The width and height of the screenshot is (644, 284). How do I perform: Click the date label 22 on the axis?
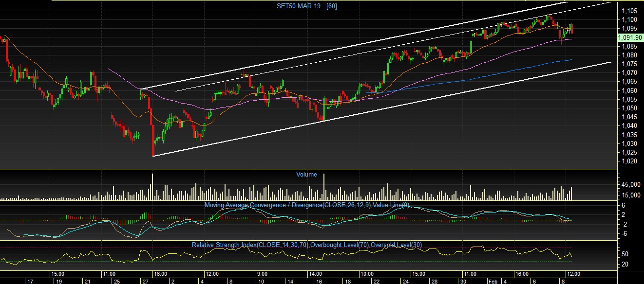(376, 281)
